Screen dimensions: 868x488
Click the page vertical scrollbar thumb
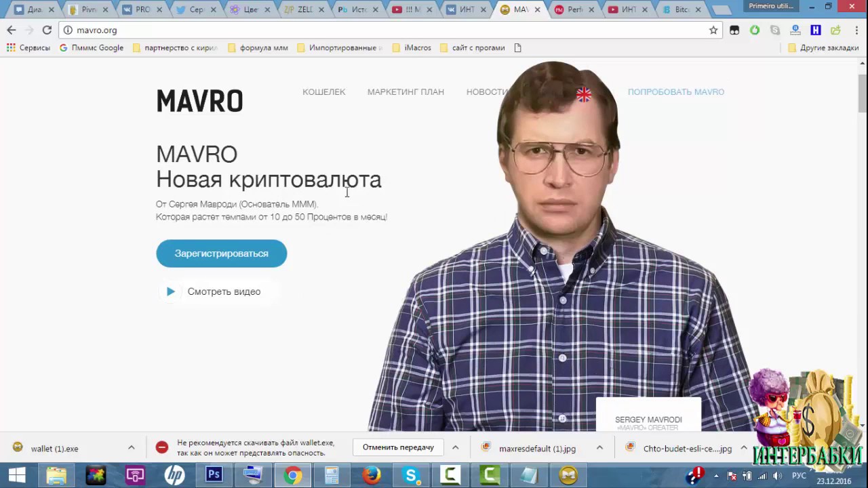pos(862,93)
